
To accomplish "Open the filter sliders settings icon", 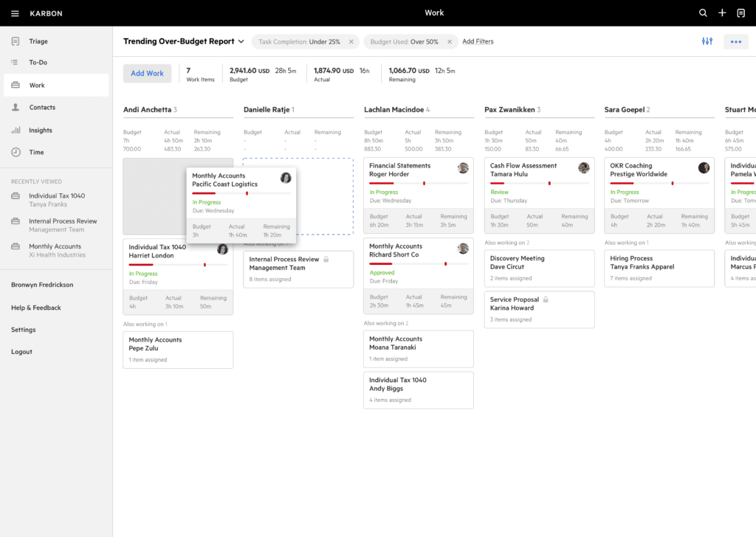I will [x=707, y=41].
